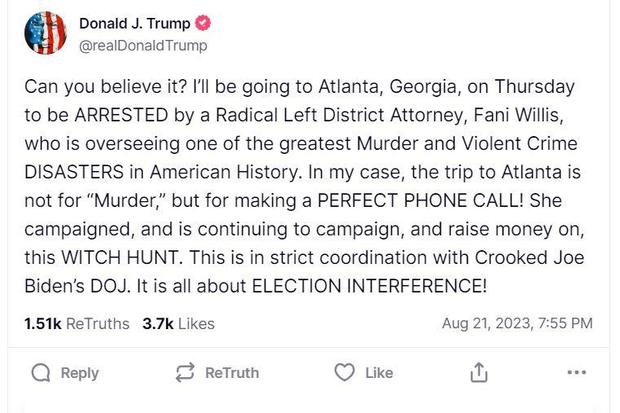View the 1.51k ReTruths list
The height and width of the screenshot is (413, 620).
76,322
